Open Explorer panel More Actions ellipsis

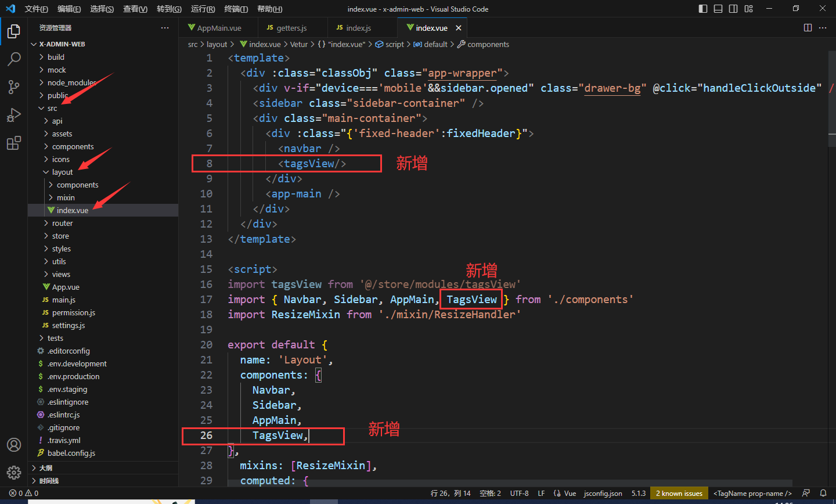[165, 28]
